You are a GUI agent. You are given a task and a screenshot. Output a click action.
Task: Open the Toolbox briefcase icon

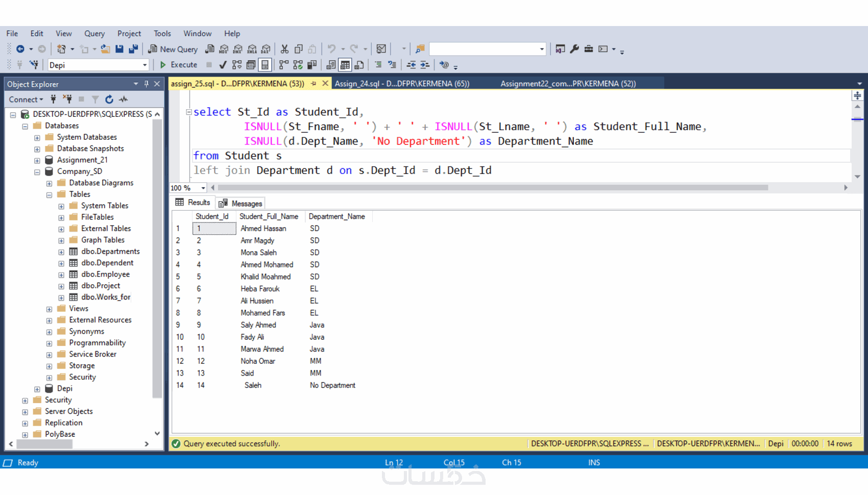coord(589,49)
